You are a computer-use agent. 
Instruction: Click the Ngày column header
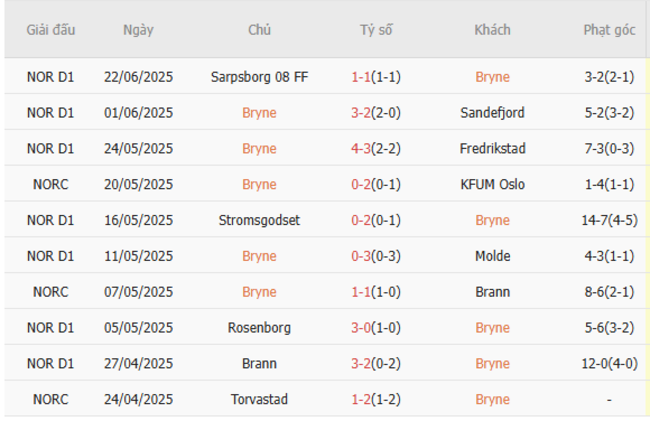click(138, 30)
